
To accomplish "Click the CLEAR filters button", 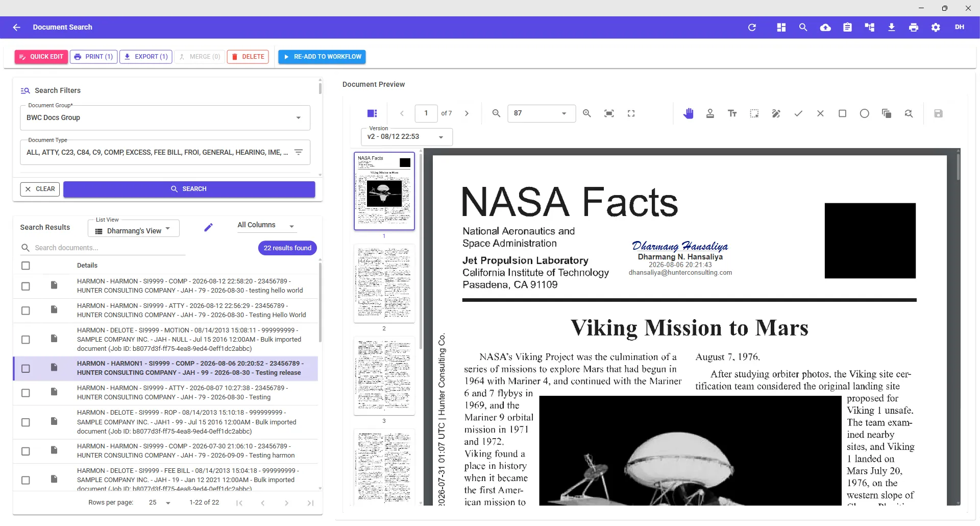I will (x=40, y=189).
